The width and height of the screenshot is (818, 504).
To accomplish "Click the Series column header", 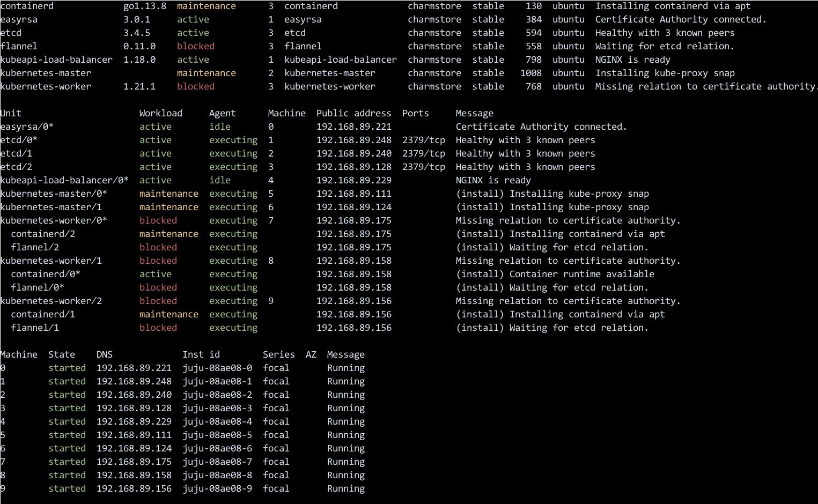I will 279,354.
